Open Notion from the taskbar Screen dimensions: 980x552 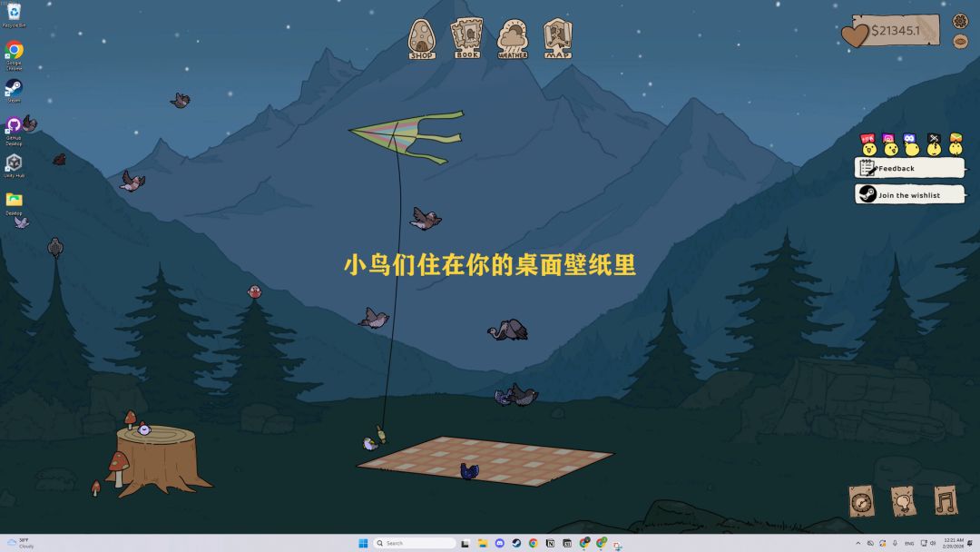click(550, 543)
